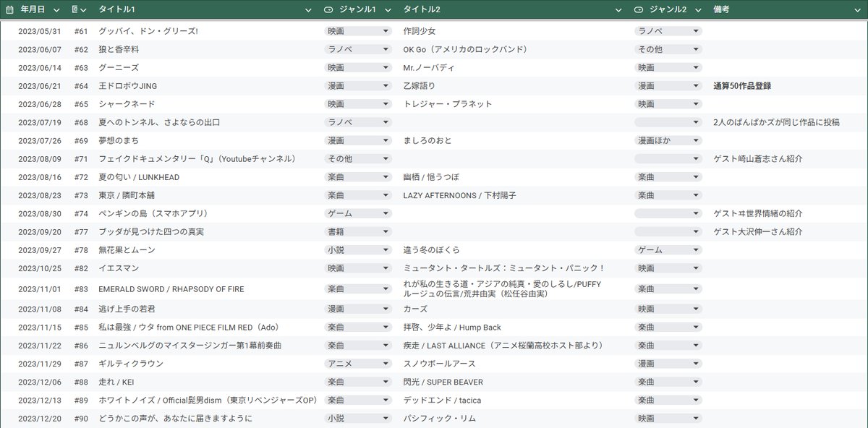Open ジャンル1 映画 chip in row #61
This screenshot has height=428, width=868.
357,31
